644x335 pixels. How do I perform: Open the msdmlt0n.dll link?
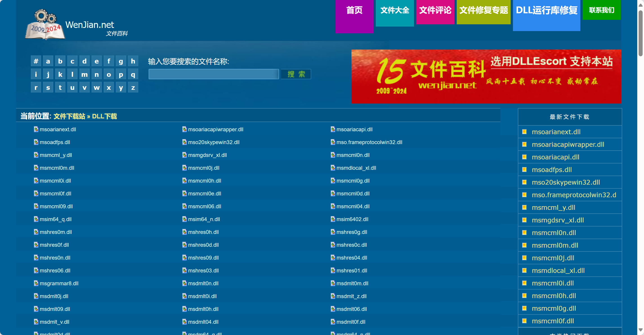(203, 283)
